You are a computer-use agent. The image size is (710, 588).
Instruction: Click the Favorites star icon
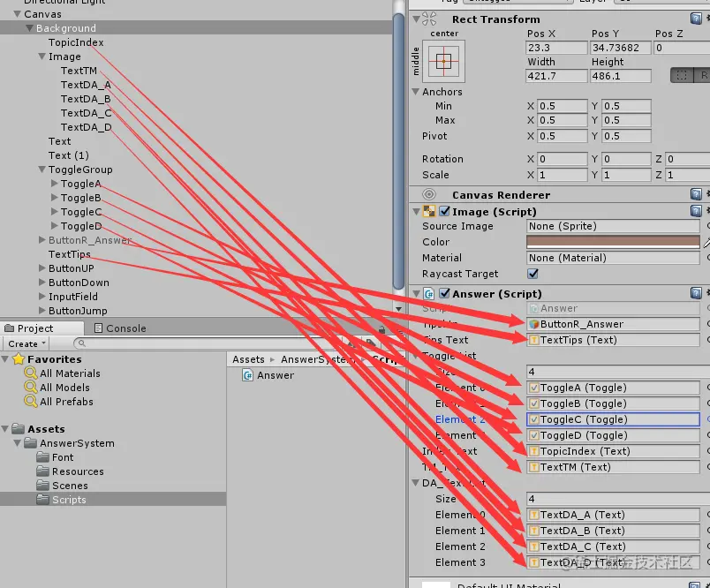[19, 359]
